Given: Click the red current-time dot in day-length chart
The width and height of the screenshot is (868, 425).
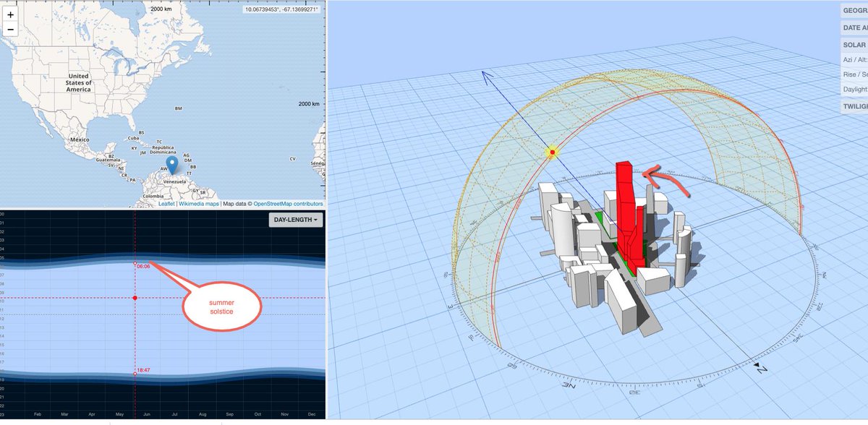Looking at the screenshot, I should click(135, 298).
